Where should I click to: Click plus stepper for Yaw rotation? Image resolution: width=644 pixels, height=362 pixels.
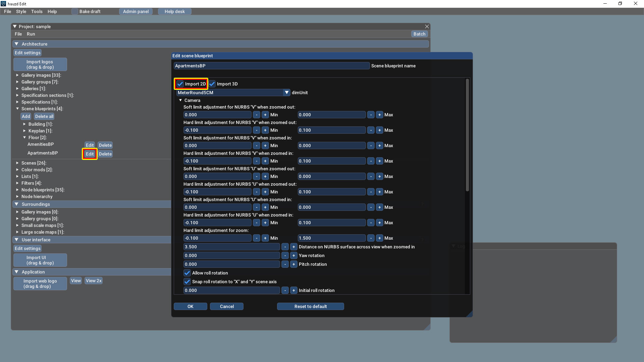293,255
